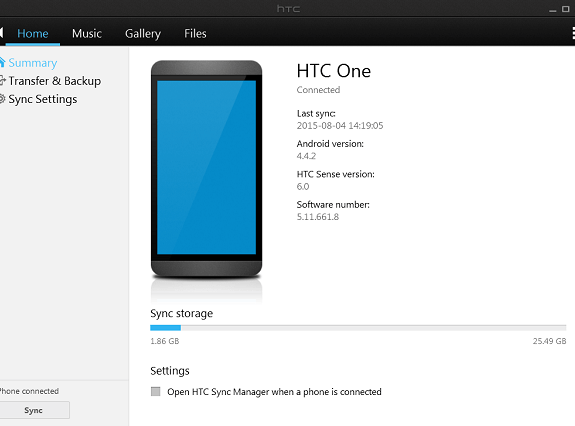
Task: Open Transfer & Backup section
Action: [x=55, y=81]
